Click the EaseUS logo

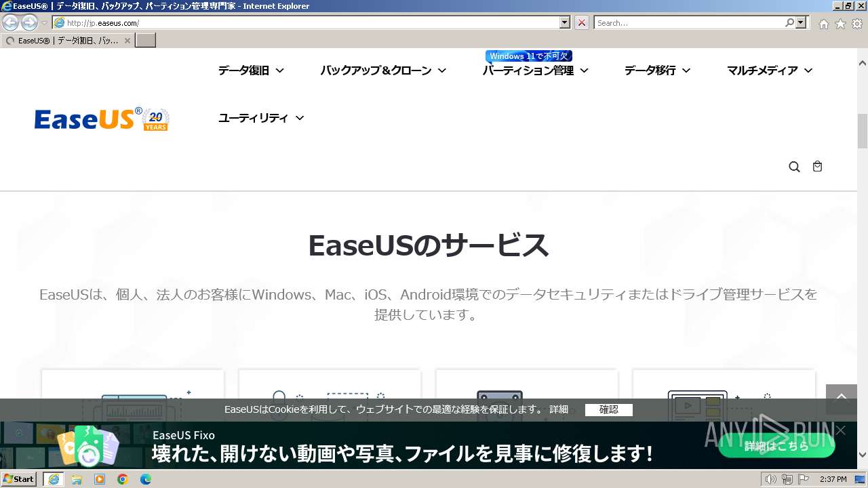tap(102, 119)
